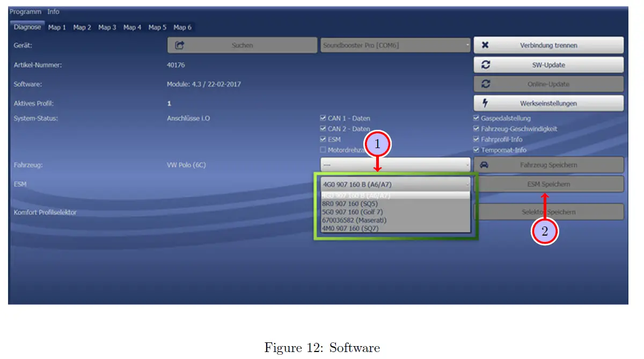Switch to the Map 3 tab

(x=107, y=27)
